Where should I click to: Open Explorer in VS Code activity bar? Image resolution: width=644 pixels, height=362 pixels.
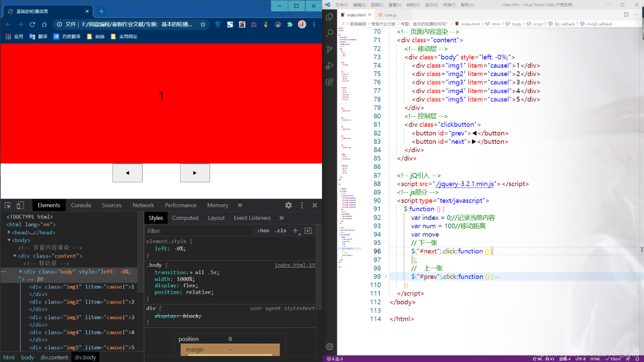(x=329, y=17)
